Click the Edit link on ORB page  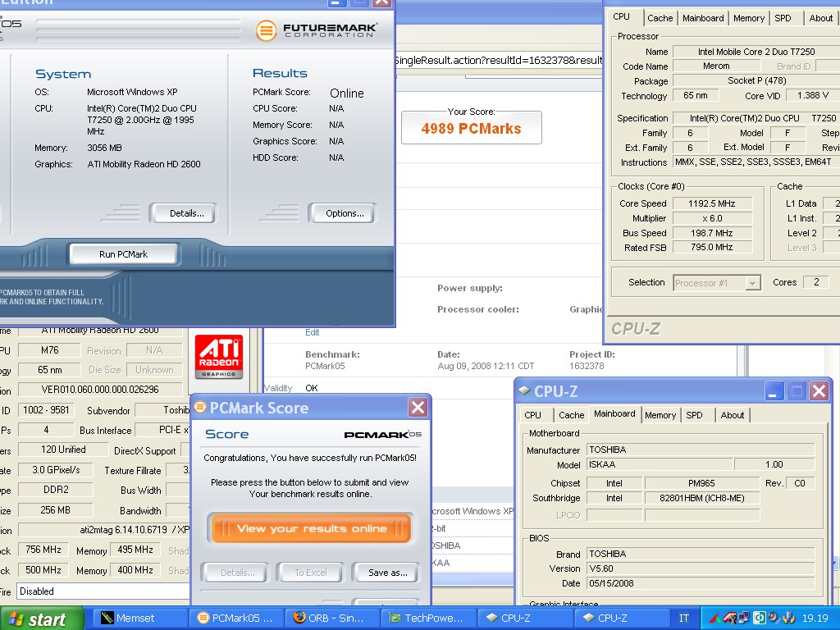313,333
